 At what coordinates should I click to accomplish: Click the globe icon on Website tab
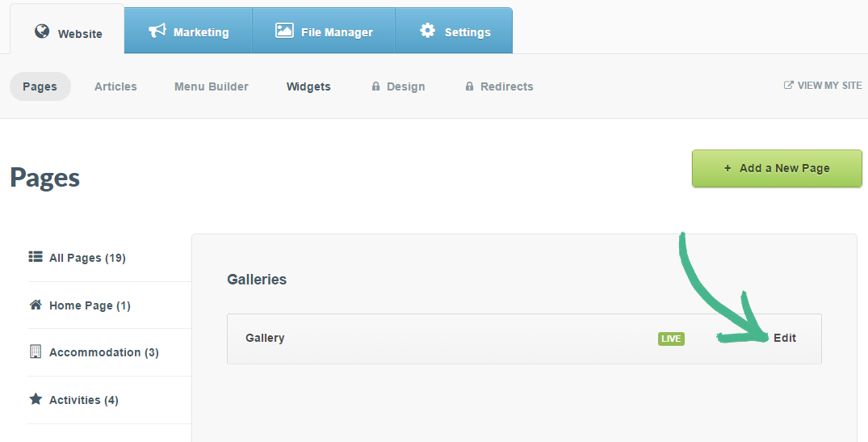click(42, 32)
